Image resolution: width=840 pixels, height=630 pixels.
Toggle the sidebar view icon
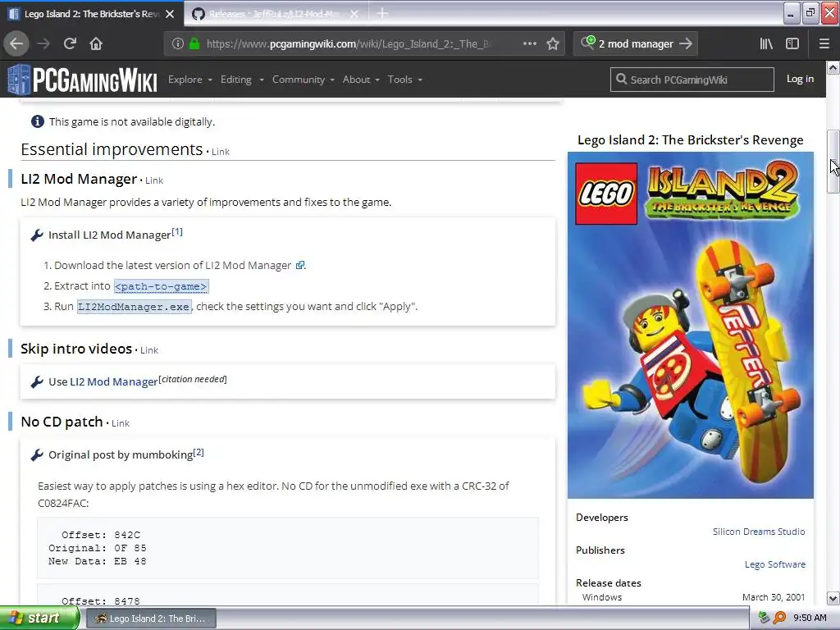792,44
